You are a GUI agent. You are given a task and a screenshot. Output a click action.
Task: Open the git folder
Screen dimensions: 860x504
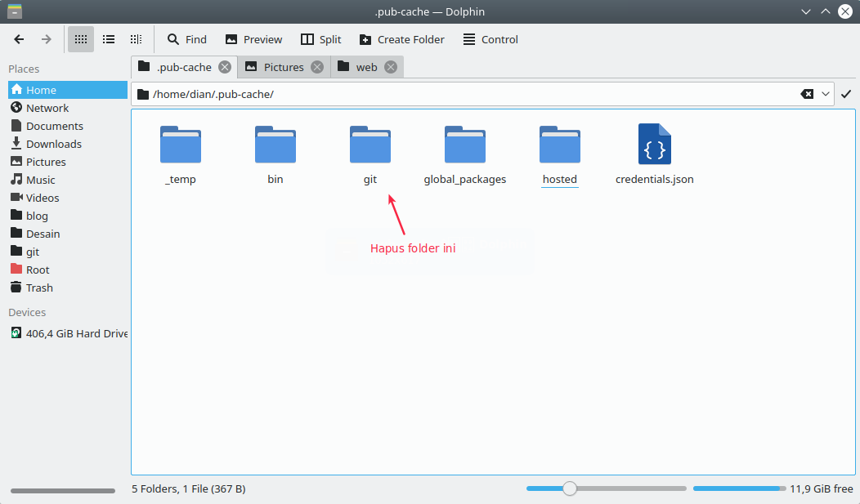pos(370,145)
